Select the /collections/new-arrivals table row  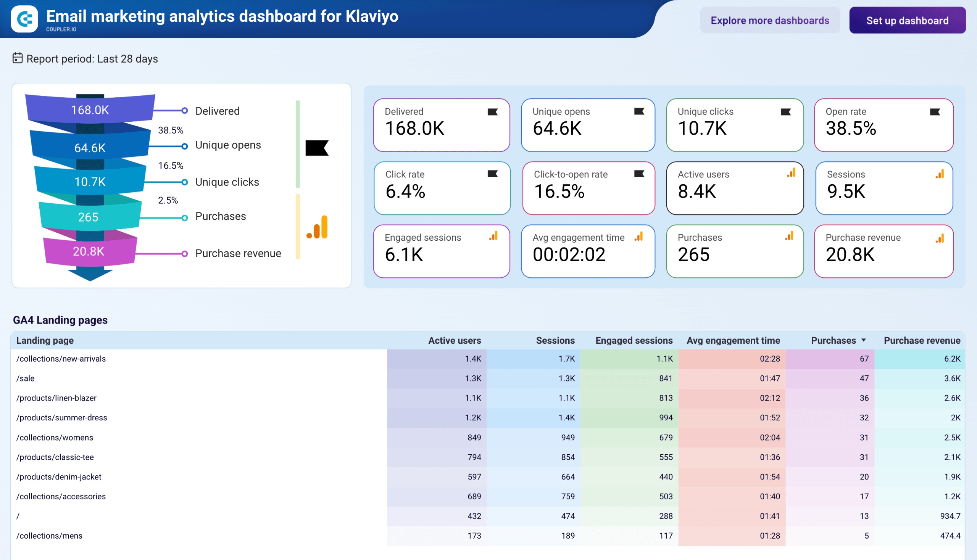click(488, 359)
